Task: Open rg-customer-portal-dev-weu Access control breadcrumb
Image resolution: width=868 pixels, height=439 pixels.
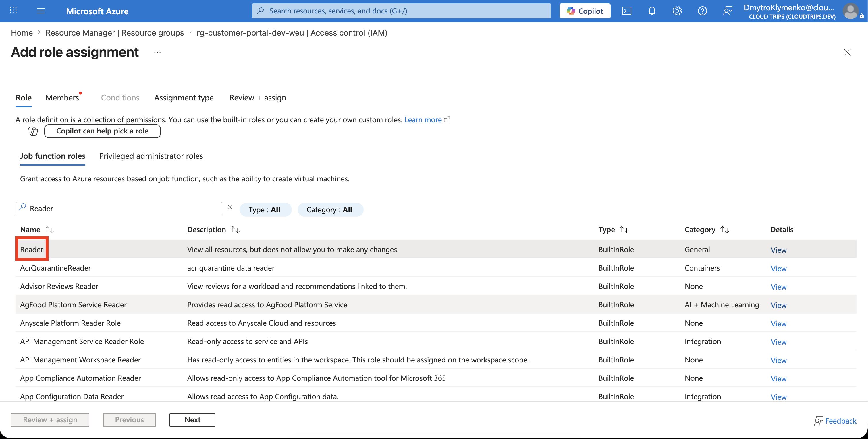Action: [292, 33]
